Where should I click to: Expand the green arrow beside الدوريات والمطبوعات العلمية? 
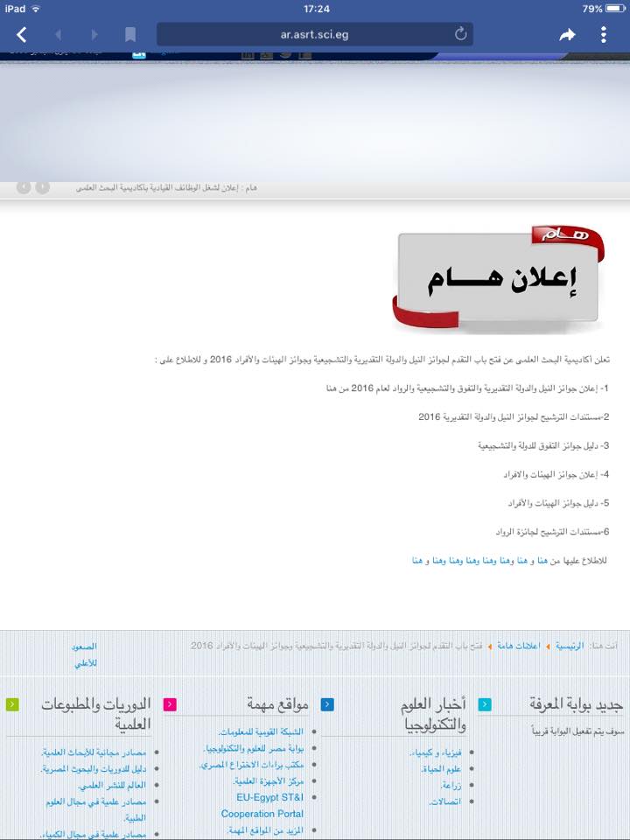(x=12, y=704)
